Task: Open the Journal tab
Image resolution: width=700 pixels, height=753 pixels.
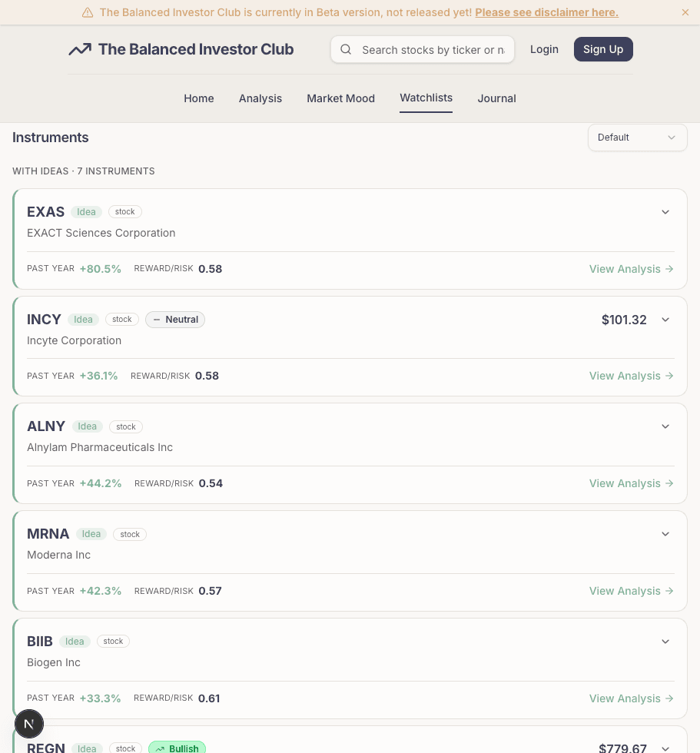Action: point(496,98)
